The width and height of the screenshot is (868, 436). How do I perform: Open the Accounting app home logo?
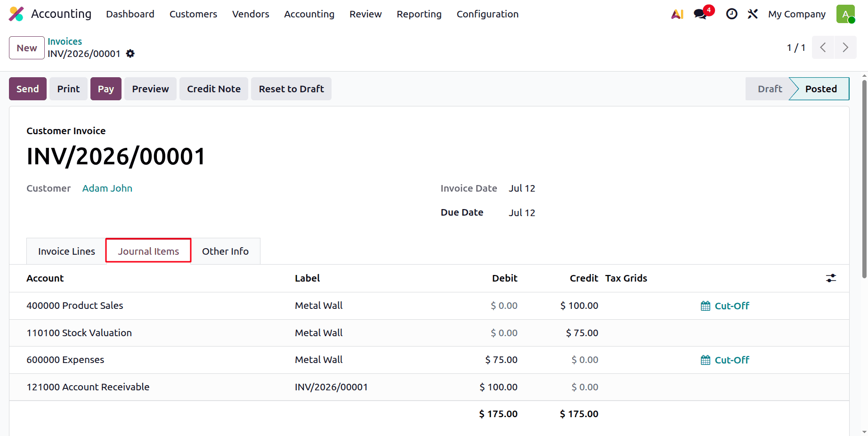tap(16, 14)
